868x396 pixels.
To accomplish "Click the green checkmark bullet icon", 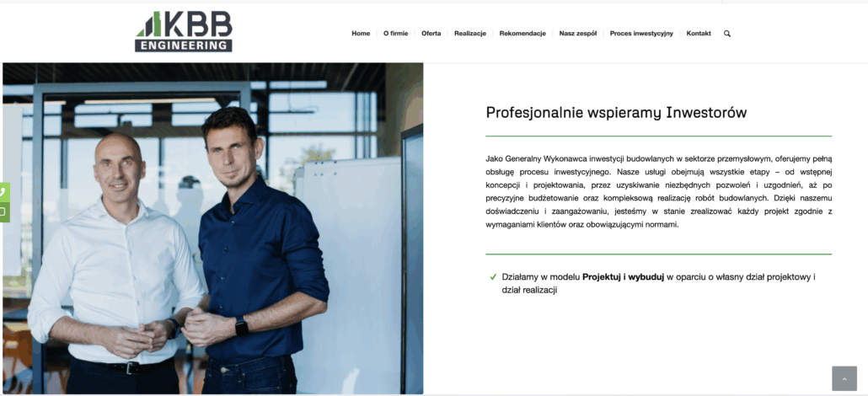I will click(x=493, y=277).
